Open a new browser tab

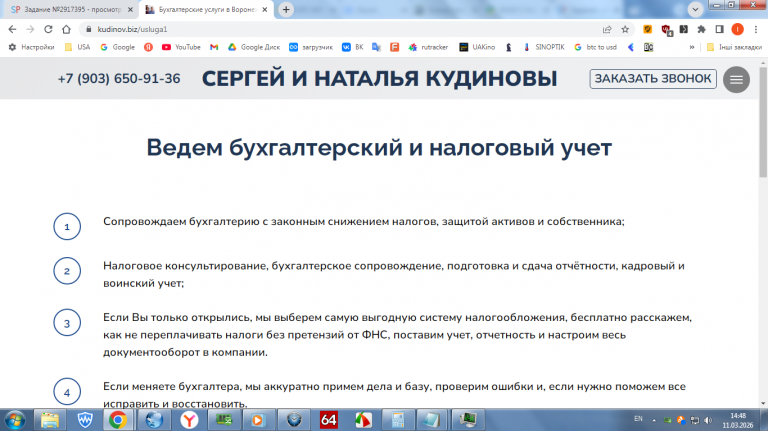point(286,9)
